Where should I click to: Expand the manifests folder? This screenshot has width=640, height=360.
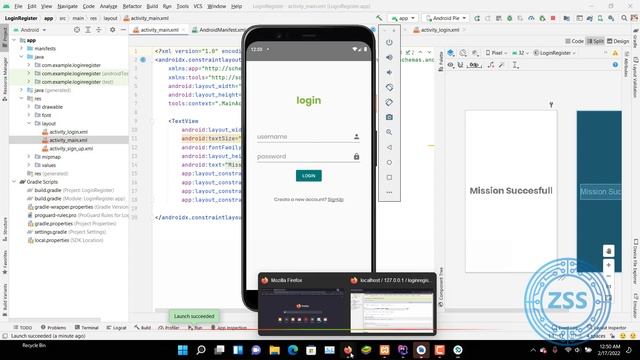[22, 48]
